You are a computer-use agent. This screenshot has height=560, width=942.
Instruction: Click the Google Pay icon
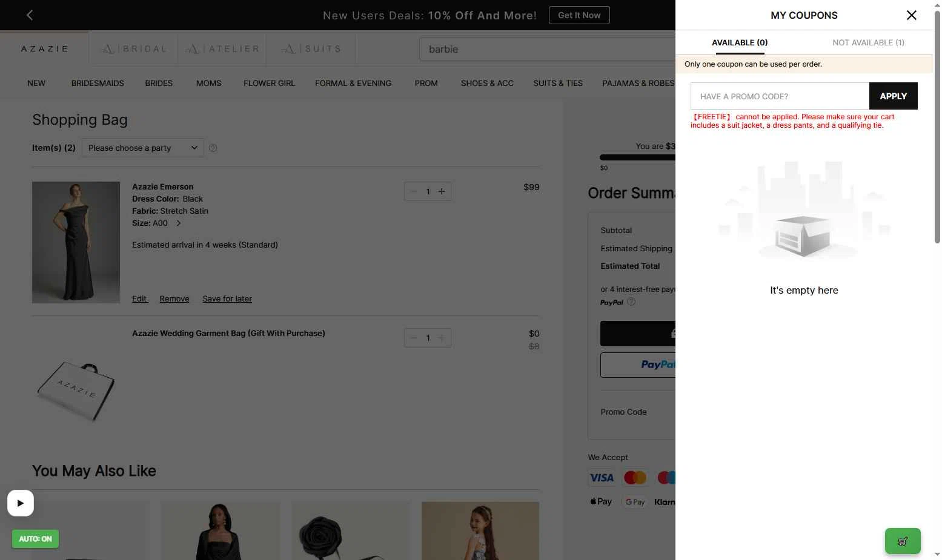point(635,502)
